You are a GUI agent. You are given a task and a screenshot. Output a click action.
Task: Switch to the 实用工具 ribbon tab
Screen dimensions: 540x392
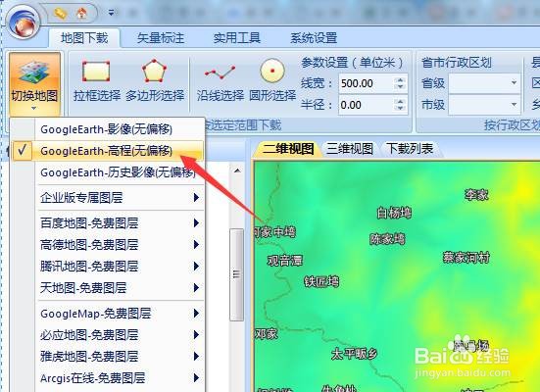coord(236,38)
